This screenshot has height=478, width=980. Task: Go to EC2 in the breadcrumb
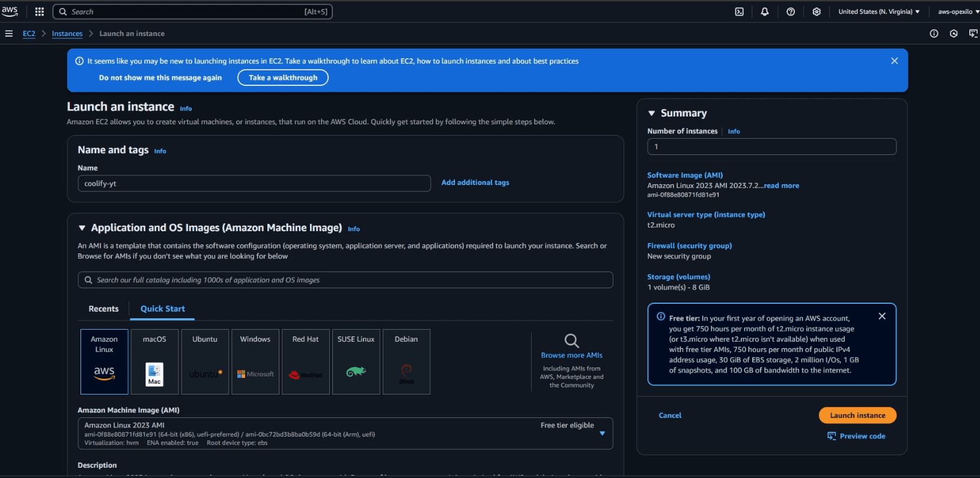pos(29,34)
